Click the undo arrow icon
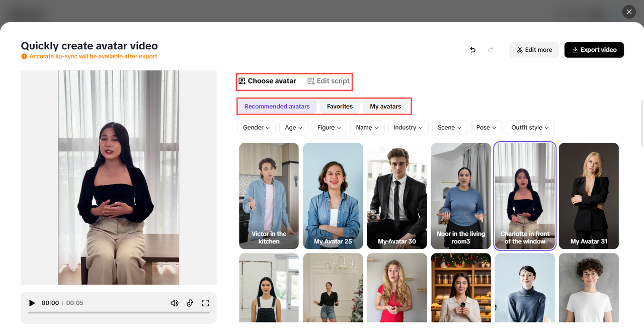 [x=472, y=50]
